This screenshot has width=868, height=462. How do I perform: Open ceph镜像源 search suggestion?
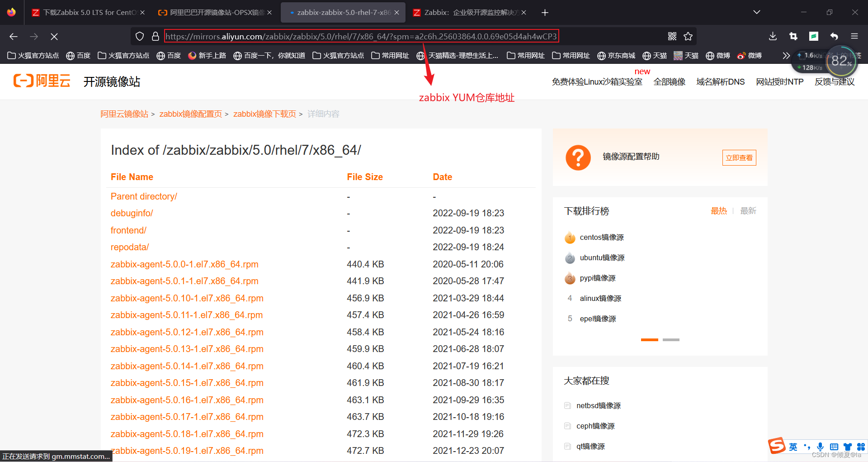pyautogui.click(x=595, y=426)
